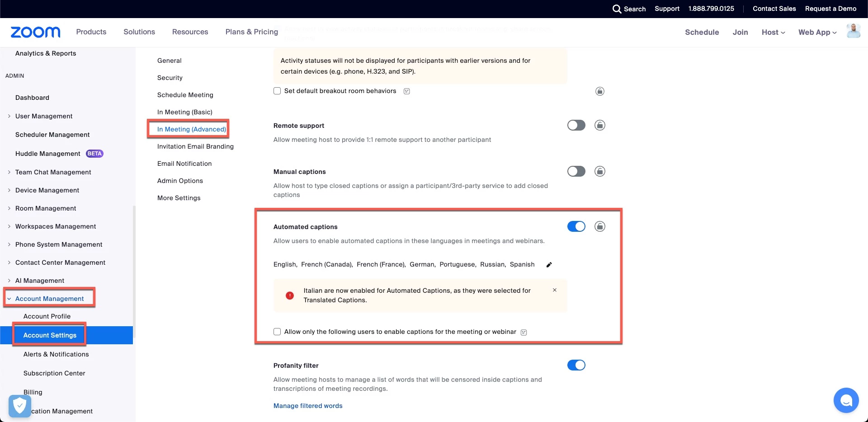This screenshot has height=422, width=868.
Task: Disable Automated captions switch
Action: 576,226
